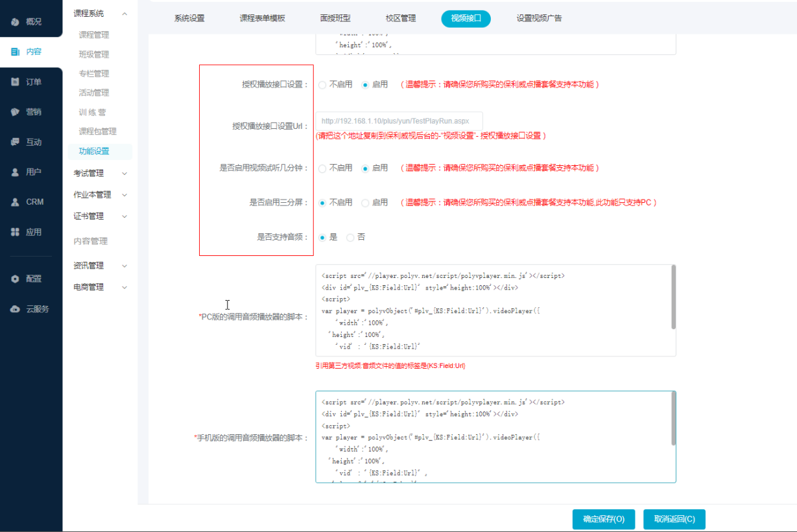Viewport: 797px width, 532px height.
Task: Expand the 考试管理 menu section
Action: point(125,174)
